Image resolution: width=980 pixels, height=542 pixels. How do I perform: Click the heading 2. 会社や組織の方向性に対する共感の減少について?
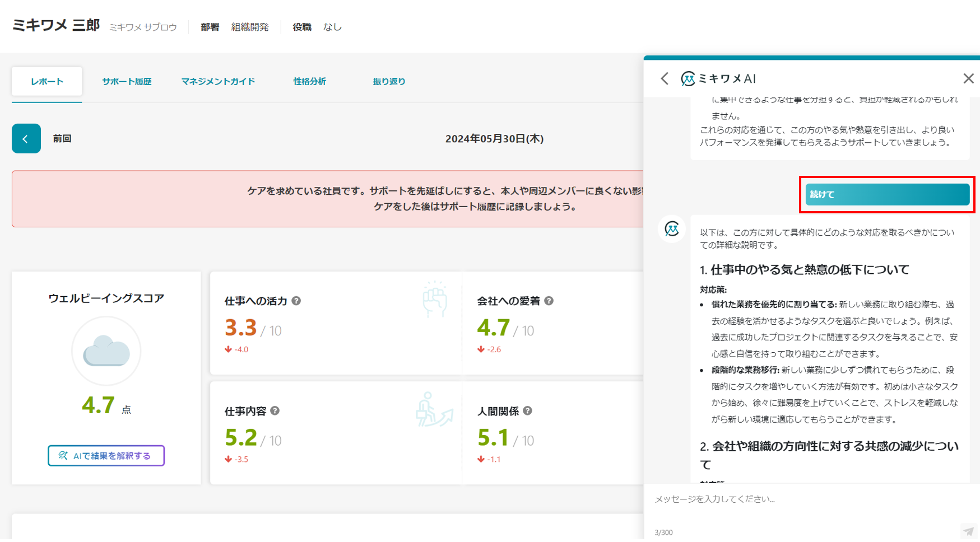829,455
